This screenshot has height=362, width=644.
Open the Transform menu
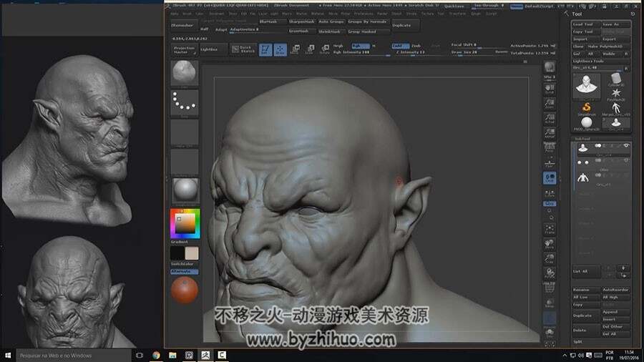[457, 14]
